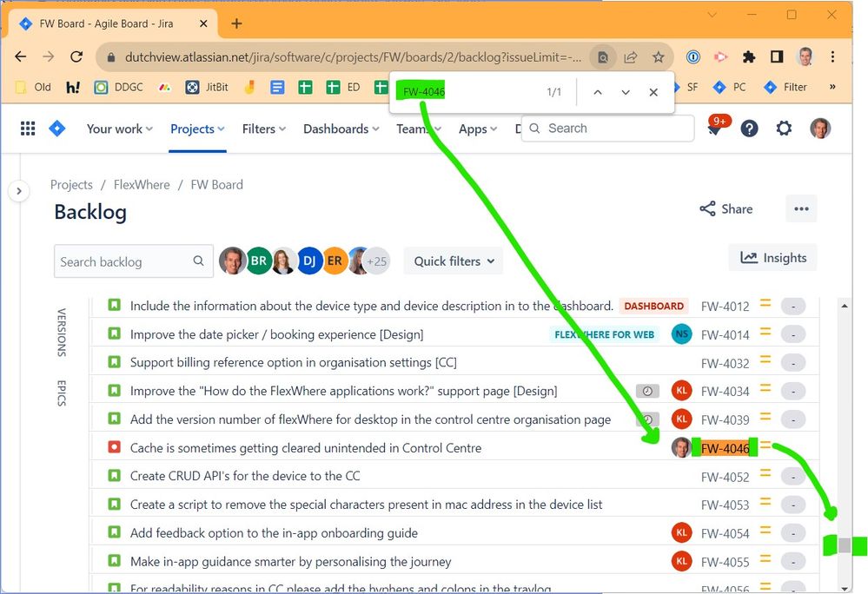
Task: Click the DASHBOARD epic label
Action: (653, 306)
